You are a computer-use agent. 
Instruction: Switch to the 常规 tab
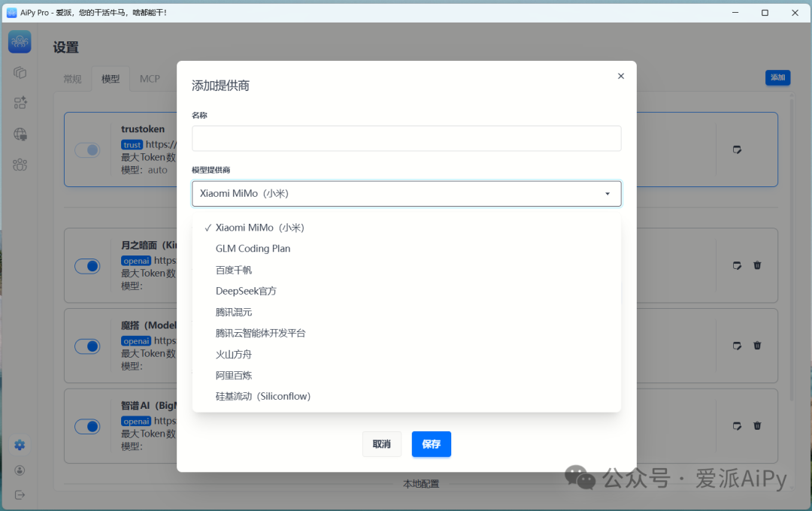tap(72, 79)
